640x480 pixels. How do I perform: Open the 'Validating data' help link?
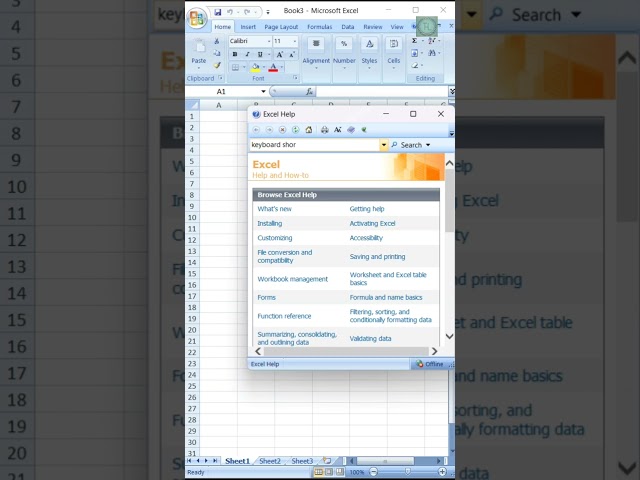(370, 339)
